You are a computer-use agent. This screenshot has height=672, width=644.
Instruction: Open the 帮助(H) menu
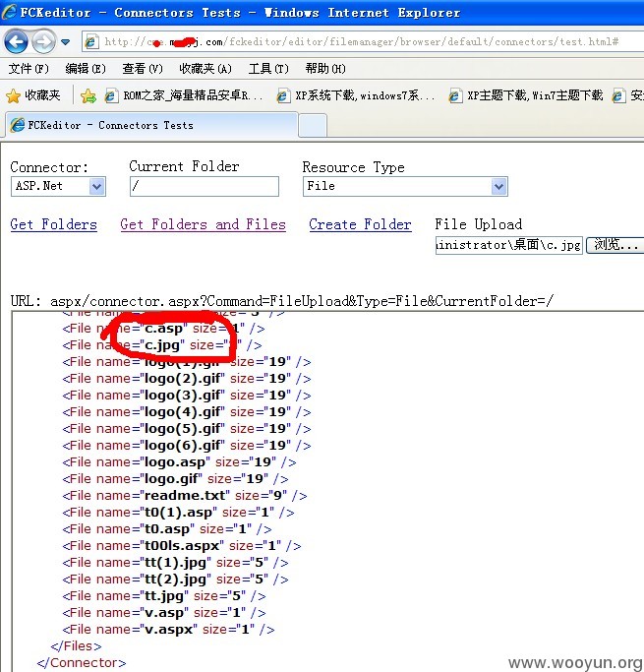325,69
